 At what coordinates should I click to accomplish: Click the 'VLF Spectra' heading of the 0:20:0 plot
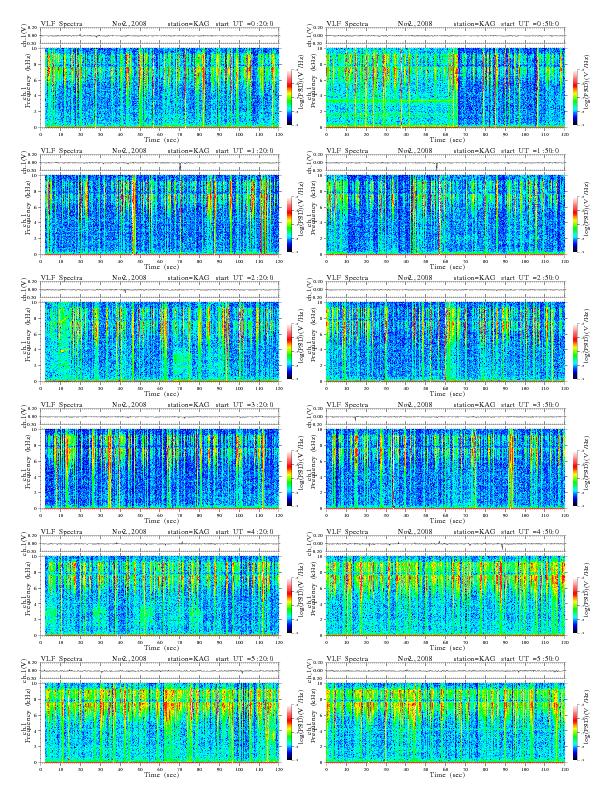[x=61, y=23]
